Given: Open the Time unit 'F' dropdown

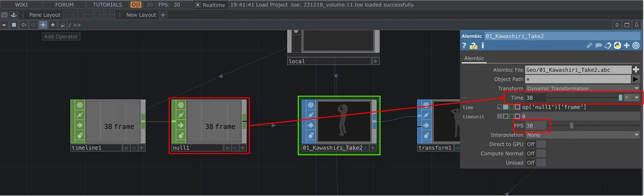Looking at the screenshot, I should pos(632,98).
